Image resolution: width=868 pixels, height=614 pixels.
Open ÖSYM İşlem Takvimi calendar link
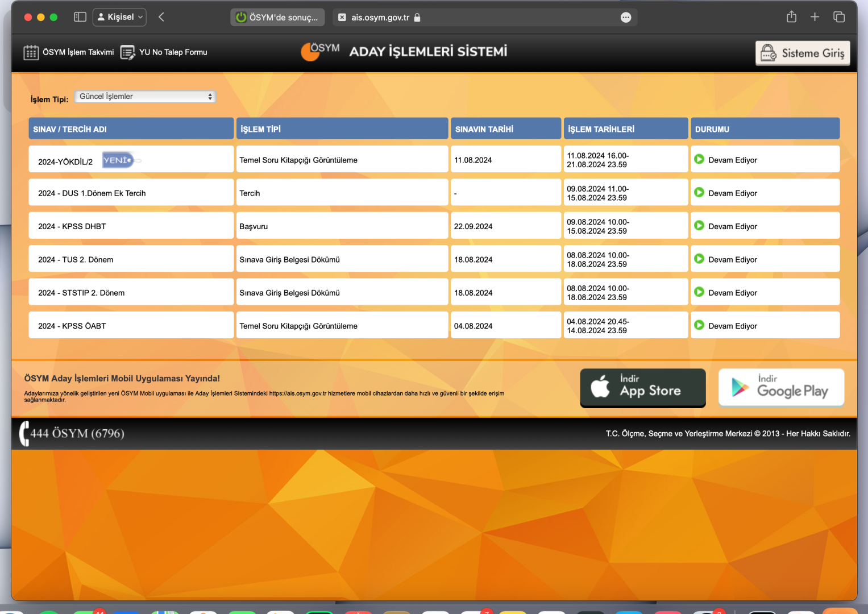[x=69, y=52]
